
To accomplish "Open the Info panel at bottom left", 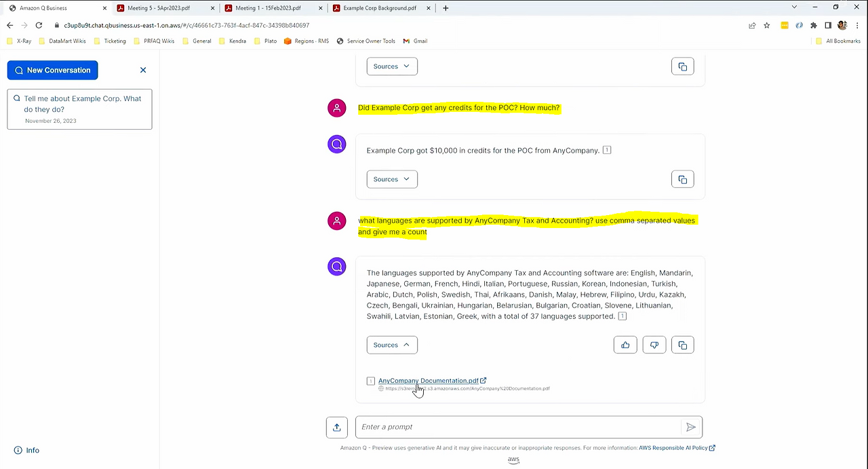I will point(26,450).
